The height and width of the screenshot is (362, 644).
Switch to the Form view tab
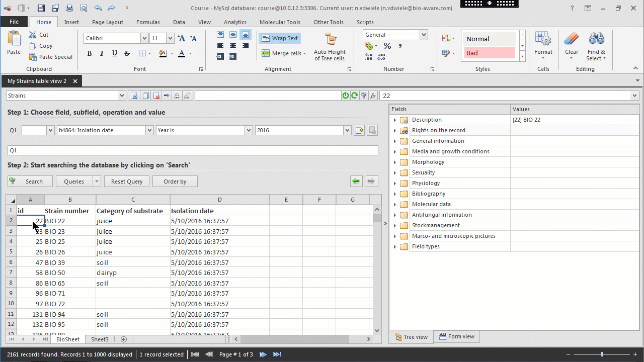click(x=456, y=336)
